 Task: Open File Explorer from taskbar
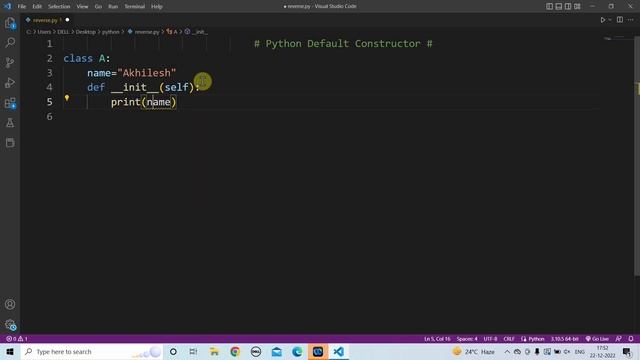214,351
